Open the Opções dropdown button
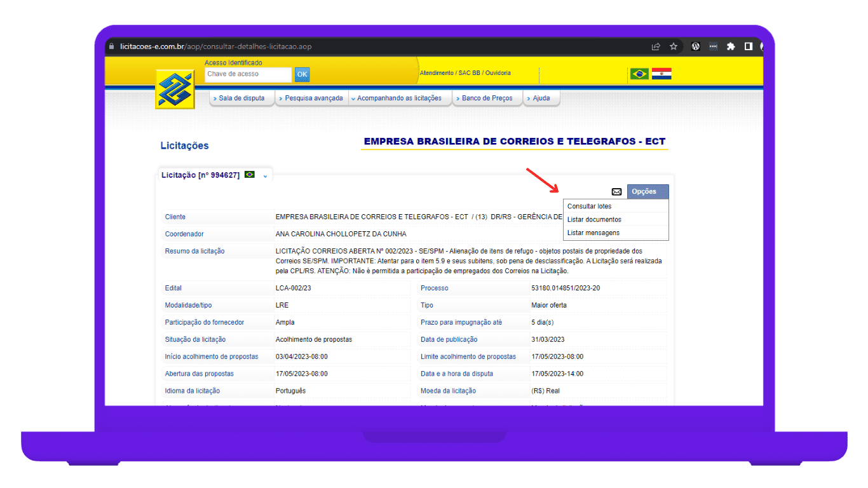 click(648, 192)
